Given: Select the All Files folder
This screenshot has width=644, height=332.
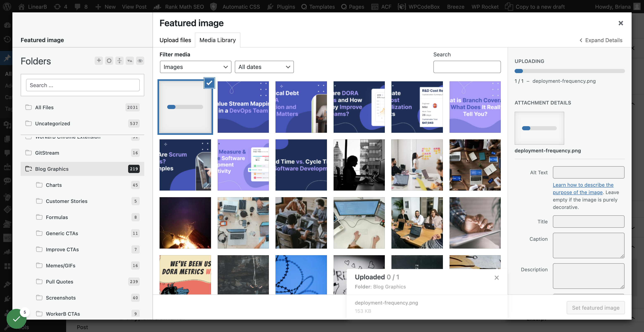Looking at the screenshot, I should (x=82, y=107).
